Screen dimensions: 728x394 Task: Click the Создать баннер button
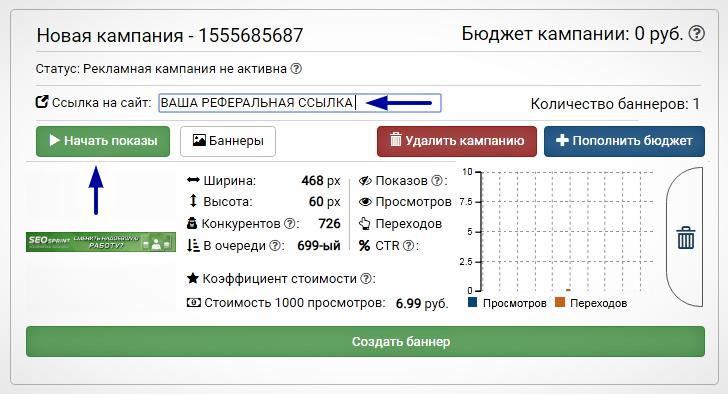coord(365,342)
